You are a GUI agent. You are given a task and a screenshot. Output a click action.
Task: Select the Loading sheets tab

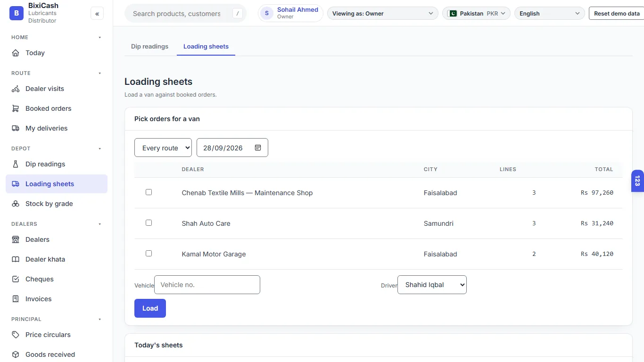206,46
